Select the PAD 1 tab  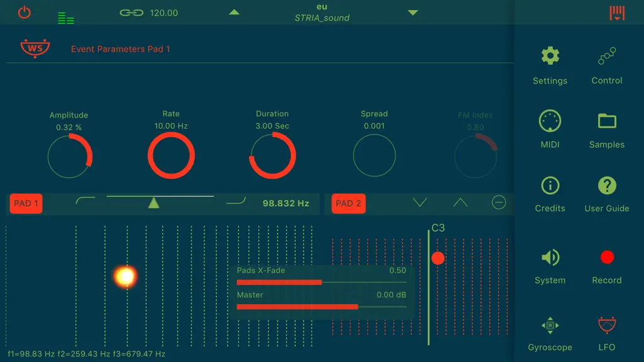pos(26,203)
